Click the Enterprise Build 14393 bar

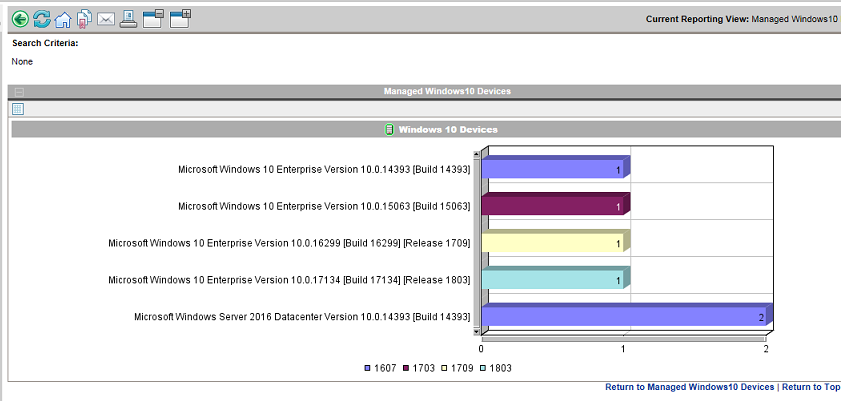coord(555,167)
